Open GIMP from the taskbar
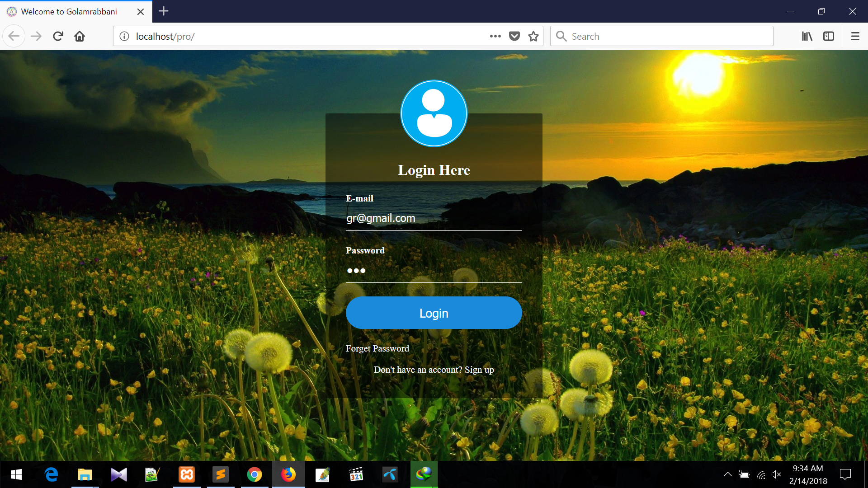 point(323,474)
